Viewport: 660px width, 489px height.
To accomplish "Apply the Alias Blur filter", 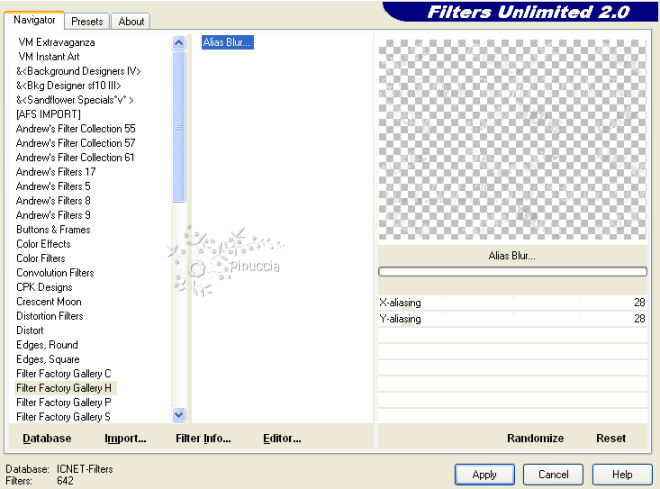I will coord(484,474).
